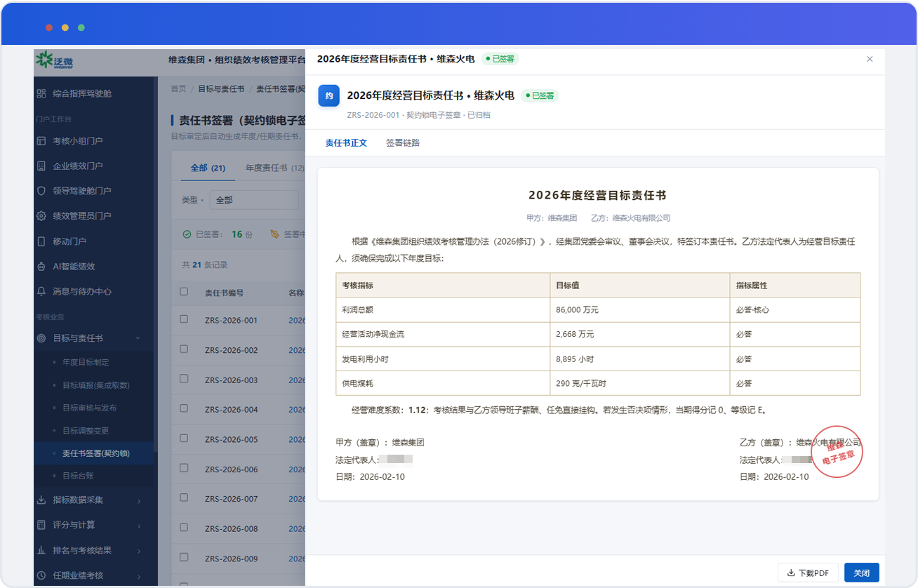Close the drawer with the X icon
918x588 pixels.
tap(870, 59)
